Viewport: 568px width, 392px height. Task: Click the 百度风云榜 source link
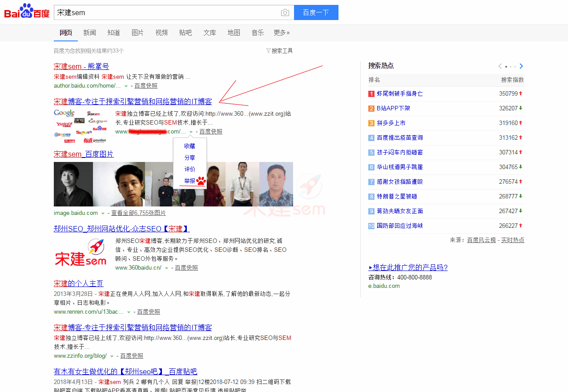(x=481, y=240)
